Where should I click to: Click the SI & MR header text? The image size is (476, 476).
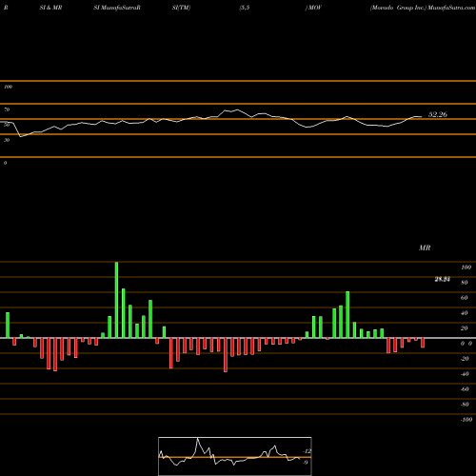(50, 8)
